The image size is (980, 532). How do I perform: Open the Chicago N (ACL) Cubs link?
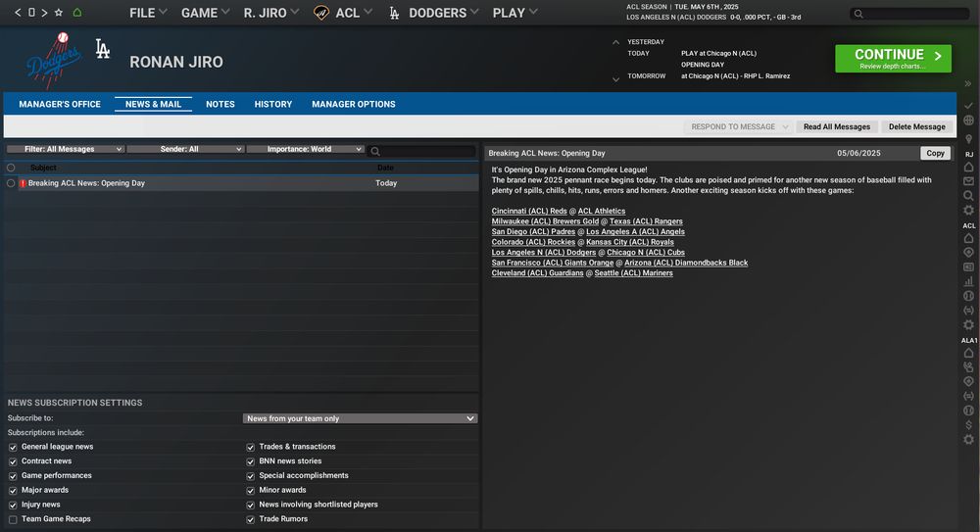point(646,253)
